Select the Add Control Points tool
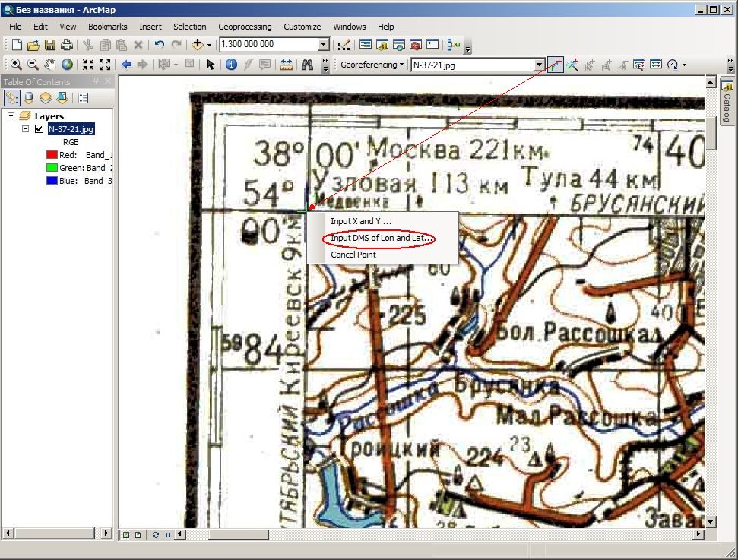Screen dimensions: 738x560 (x=556, y=65)
